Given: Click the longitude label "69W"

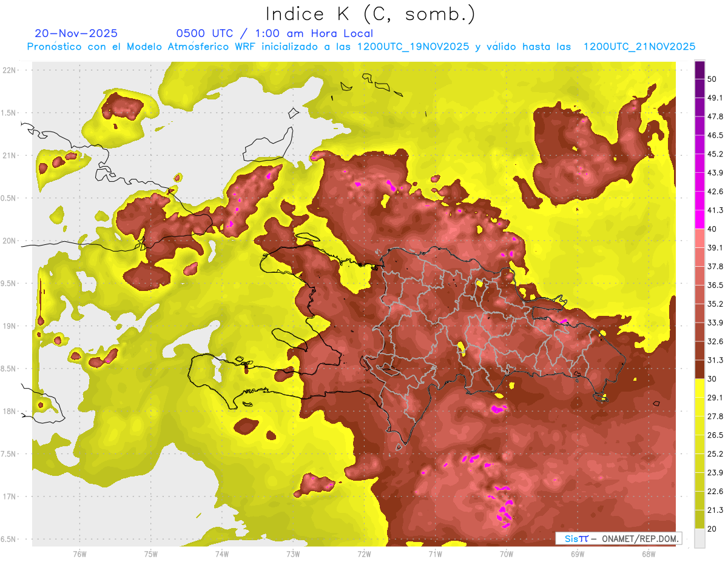Looking at the screenshot, I should click(578, 554).
